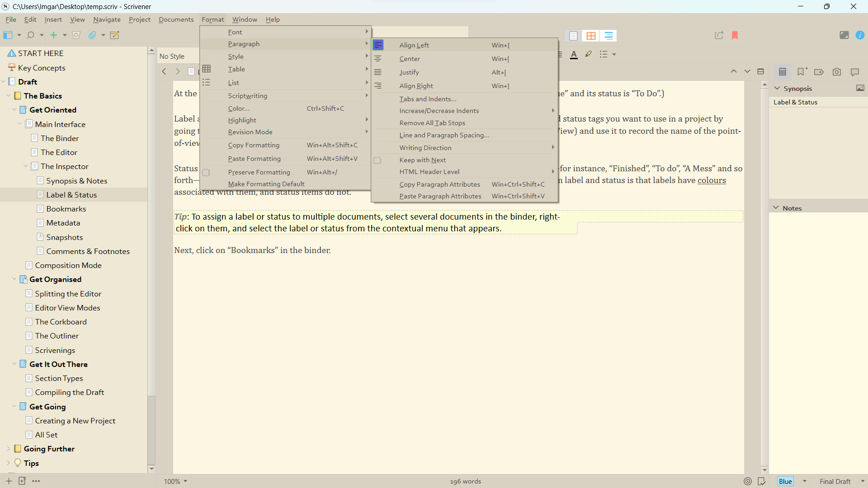The height and width of the screenshot is (488, 868).
Task: Select Copy Paragraph Attributes
Action: pos(465,184)
